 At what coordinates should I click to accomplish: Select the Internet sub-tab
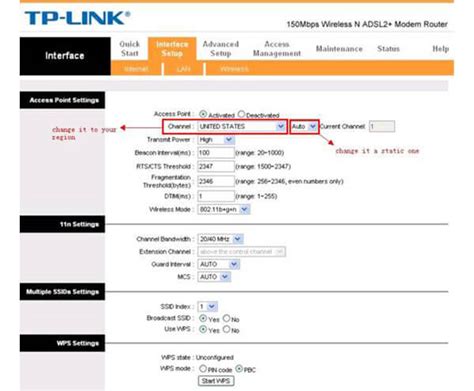(x=136, y=69)
